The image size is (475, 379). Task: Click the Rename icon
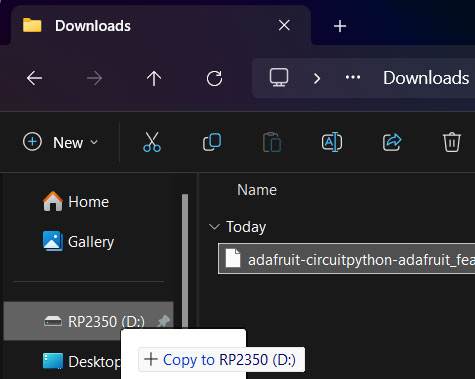point(332,142)
